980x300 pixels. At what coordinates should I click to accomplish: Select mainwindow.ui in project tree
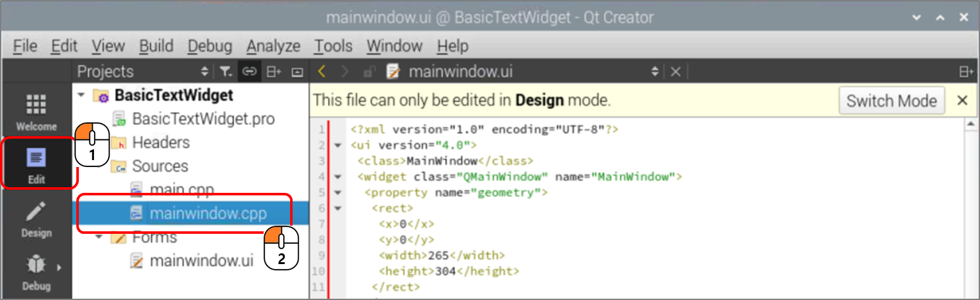coord(201,260)
